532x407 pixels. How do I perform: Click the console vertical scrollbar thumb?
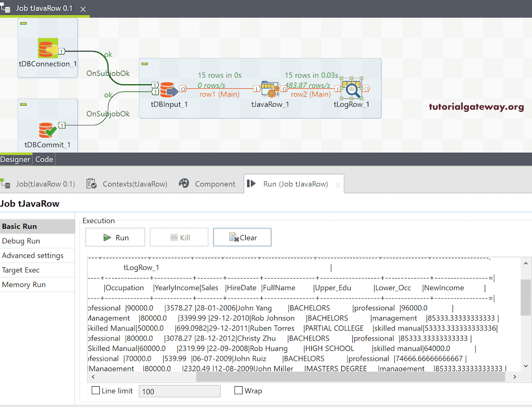(x=526, y=297)
